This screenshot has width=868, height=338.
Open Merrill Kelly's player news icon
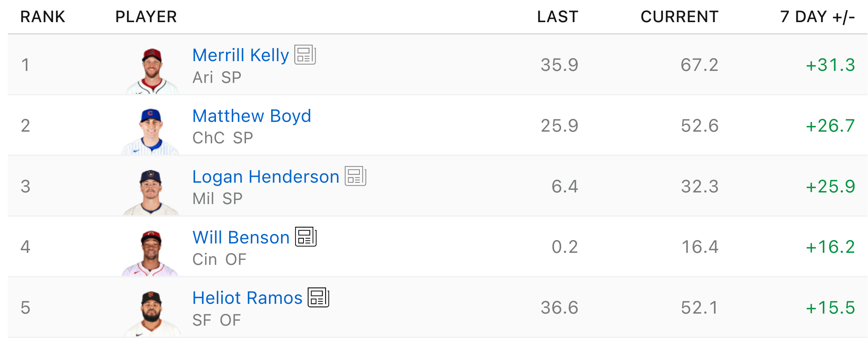point(305,55)
